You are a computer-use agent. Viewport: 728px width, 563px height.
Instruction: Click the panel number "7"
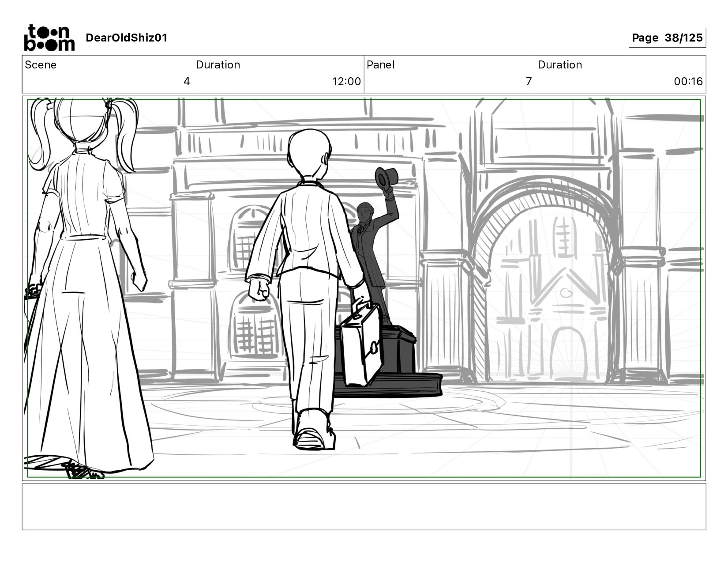(529, 82)
